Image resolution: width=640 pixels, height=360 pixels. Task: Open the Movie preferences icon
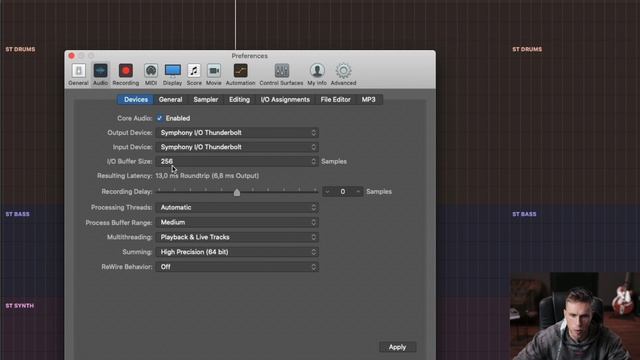(x=213, y=74)
